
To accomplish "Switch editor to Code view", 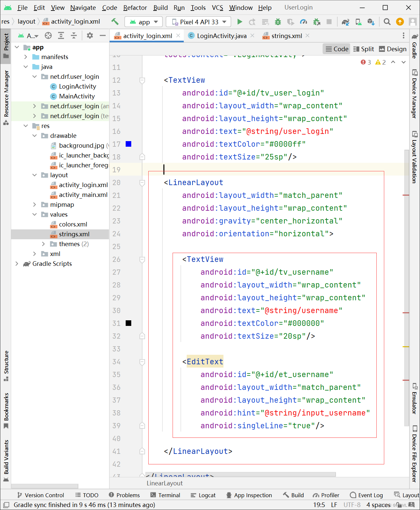I will [337, 49].
